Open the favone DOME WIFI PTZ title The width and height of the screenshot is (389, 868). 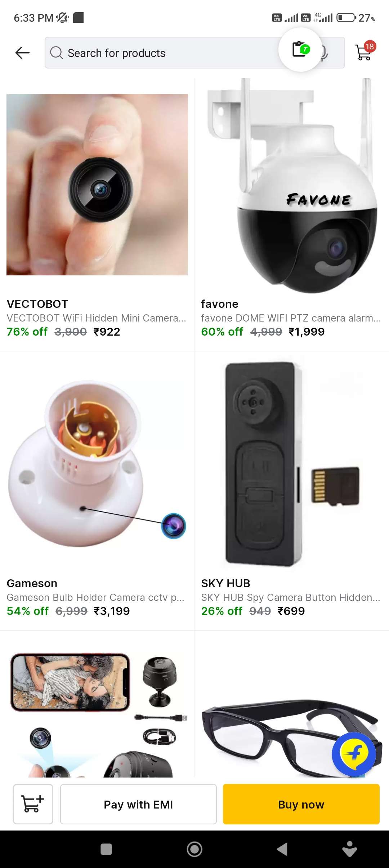click(291, 318)
